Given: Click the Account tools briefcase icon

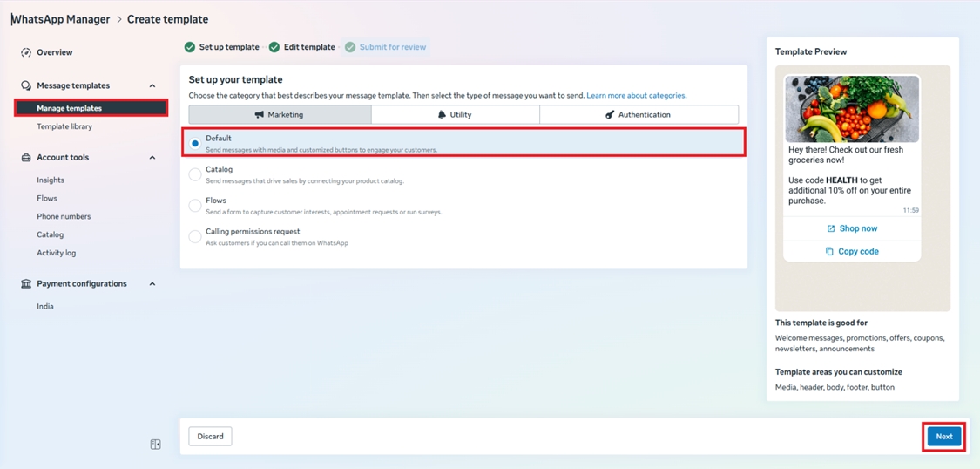Looking at the screenshot, I should click(26, 158).
